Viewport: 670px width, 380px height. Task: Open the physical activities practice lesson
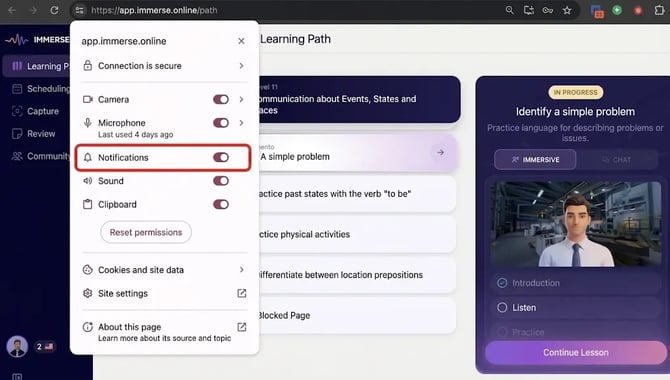[356, 234]
